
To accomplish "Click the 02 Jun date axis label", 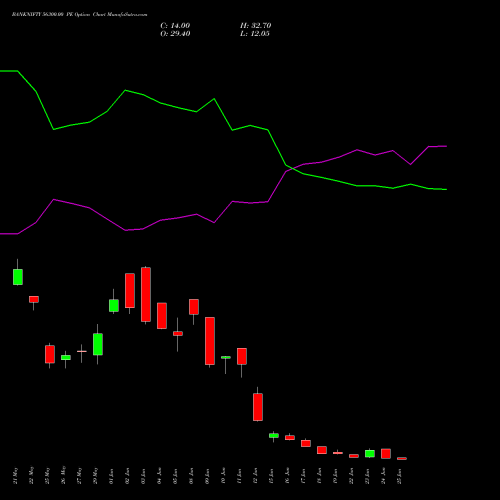I will tap(127, 476).
